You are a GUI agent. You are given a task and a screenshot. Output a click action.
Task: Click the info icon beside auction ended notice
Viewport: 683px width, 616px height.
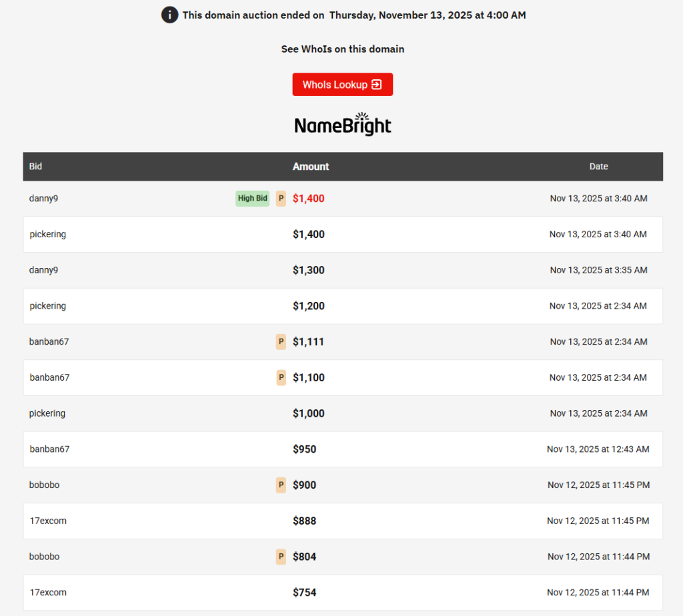coord(169,15)
